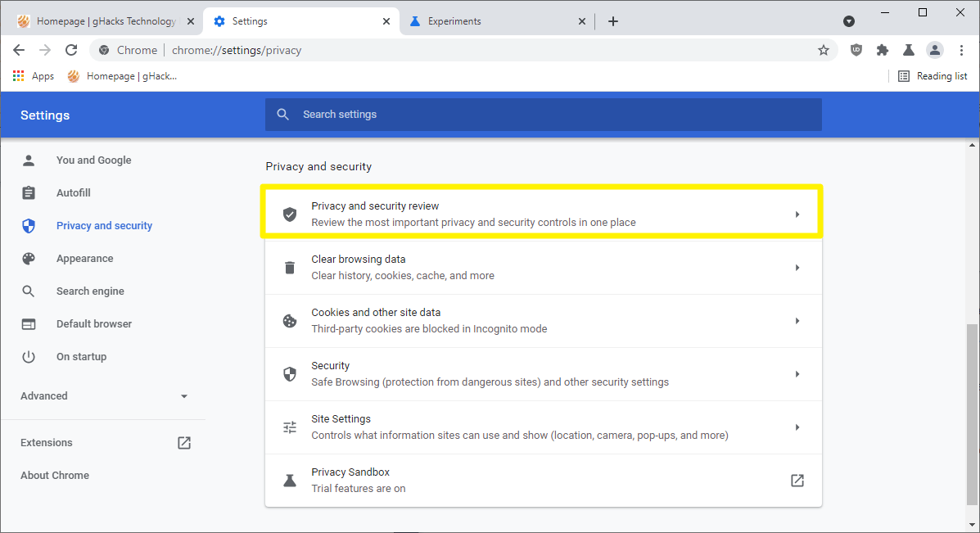Open the Autofill section

[73, 192]
